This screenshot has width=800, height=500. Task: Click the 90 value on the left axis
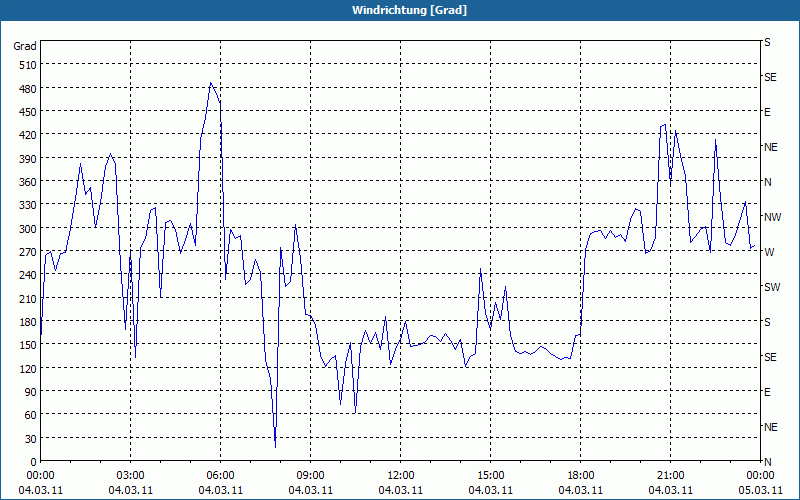click(31, 392)
